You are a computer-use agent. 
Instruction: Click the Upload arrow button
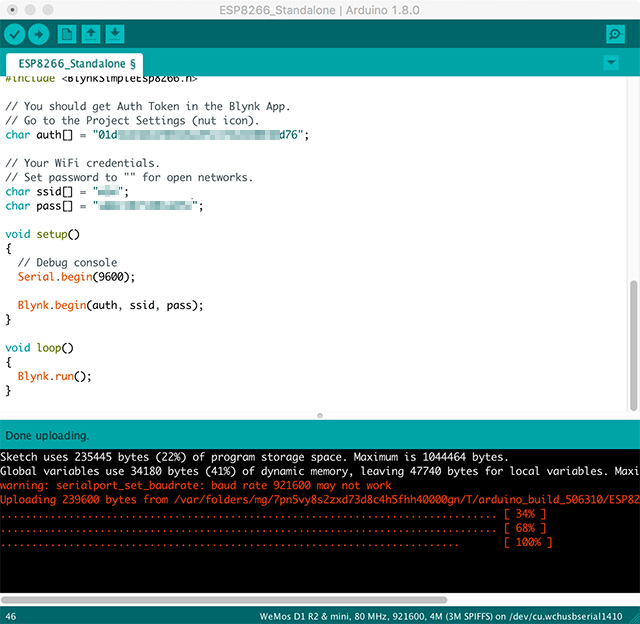pyautogui.click(x=39, y=34)
